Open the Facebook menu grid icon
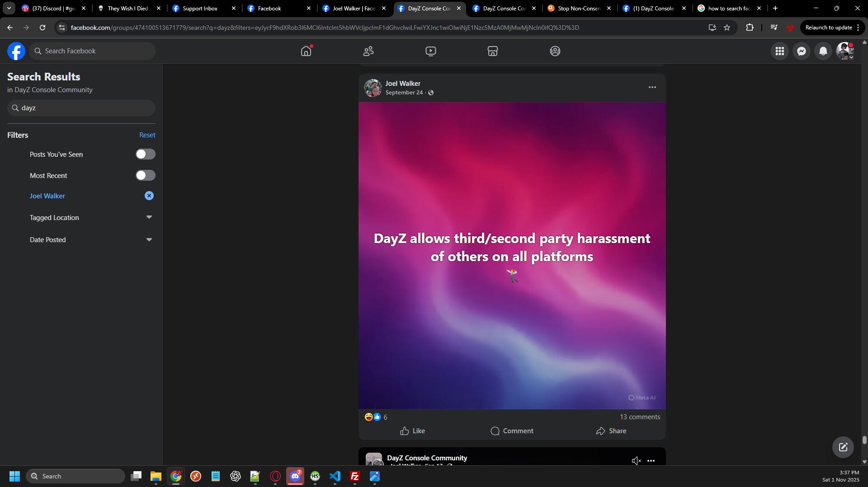 pyautogui.click(x=780, y=51)
